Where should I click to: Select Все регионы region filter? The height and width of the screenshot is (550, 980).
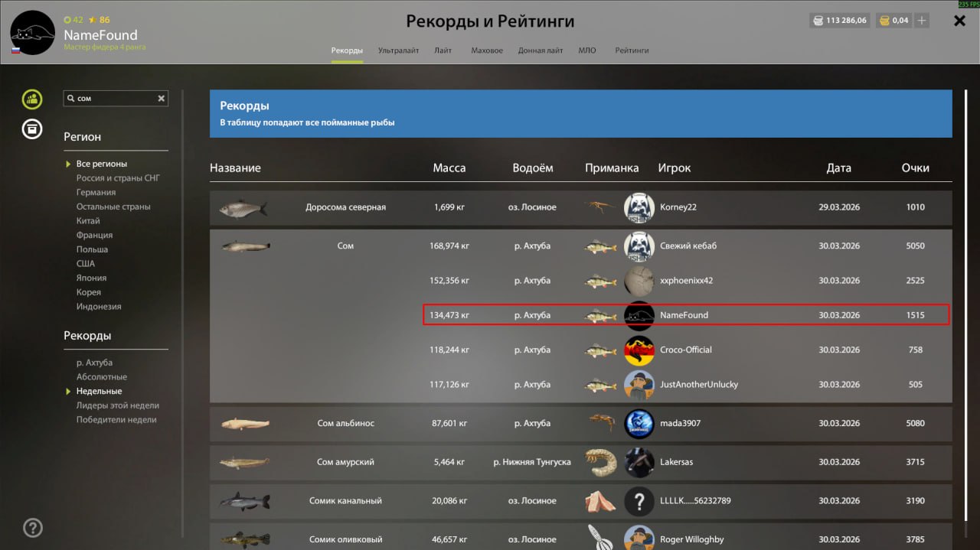point(102,164)
